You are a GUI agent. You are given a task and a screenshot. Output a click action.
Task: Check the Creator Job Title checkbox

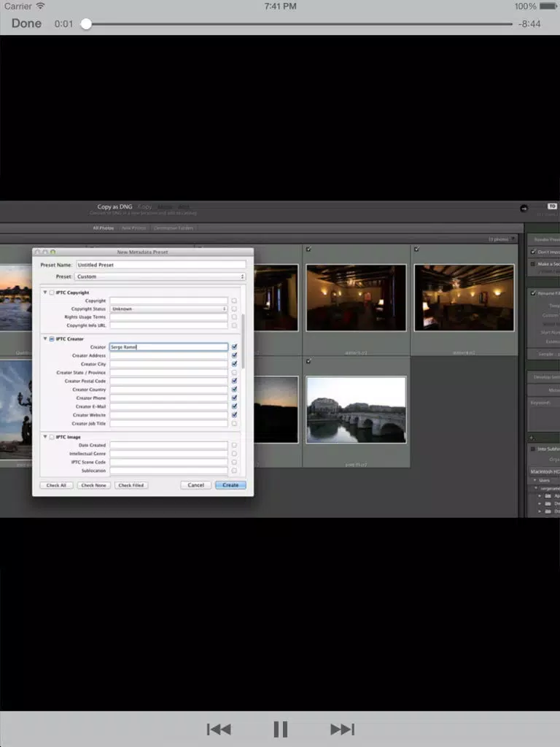tap(234, 424)
